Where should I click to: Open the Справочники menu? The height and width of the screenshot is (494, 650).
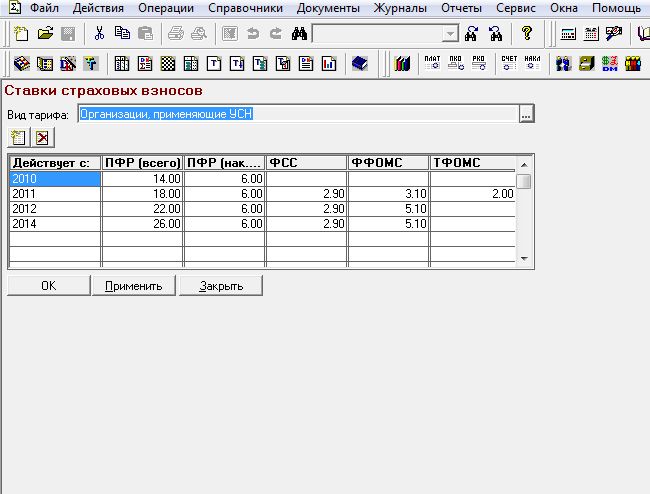pyautogui.click(x=245, y=8)
